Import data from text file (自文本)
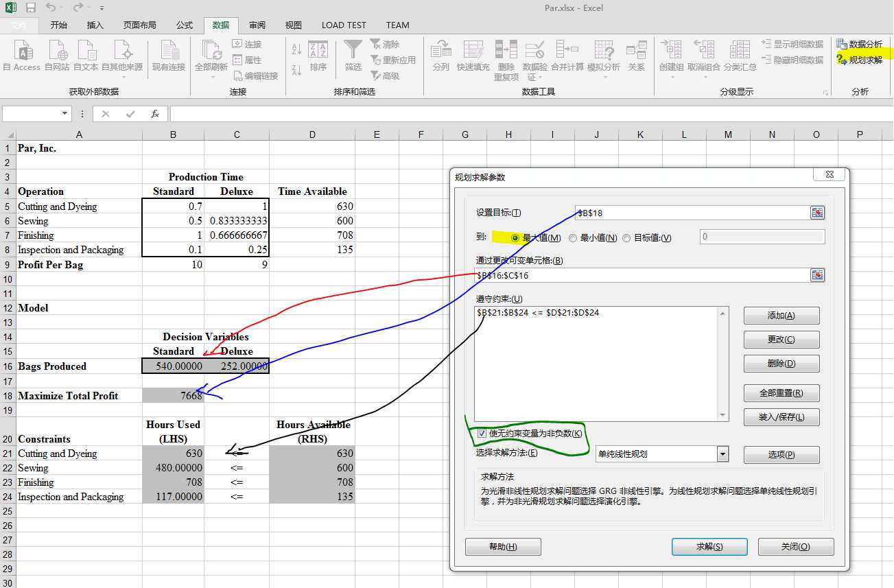This screenshot has height=588, width=894. [86, 56]
